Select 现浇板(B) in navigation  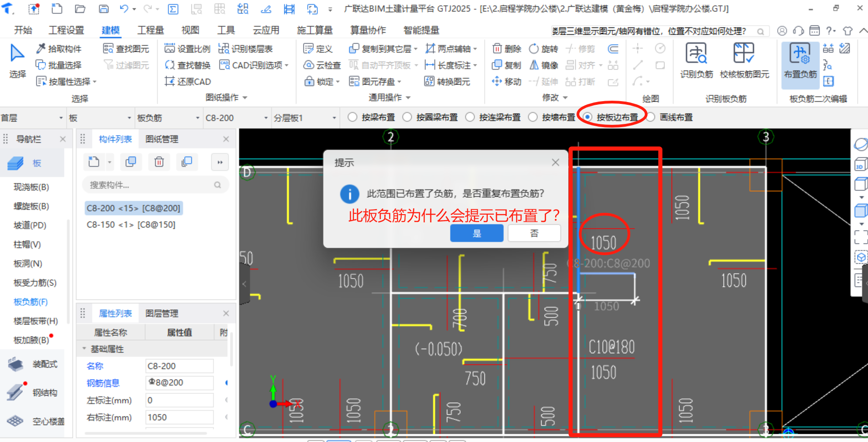[31, 187]
